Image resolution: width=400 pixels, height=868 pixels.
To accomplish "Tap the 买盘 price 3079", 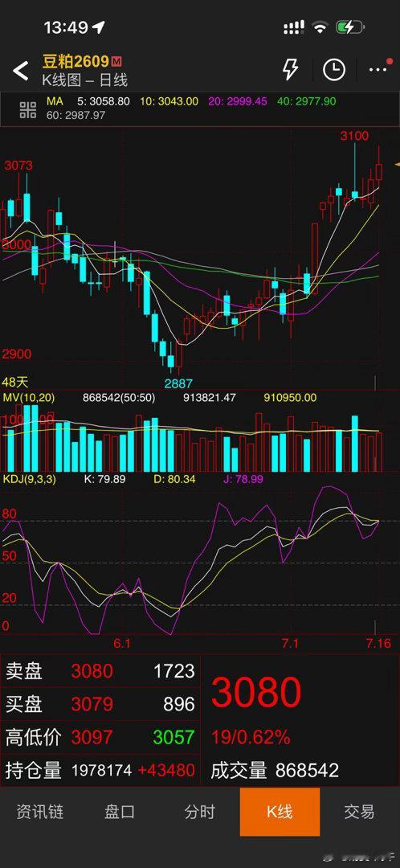I will (92, 704).
